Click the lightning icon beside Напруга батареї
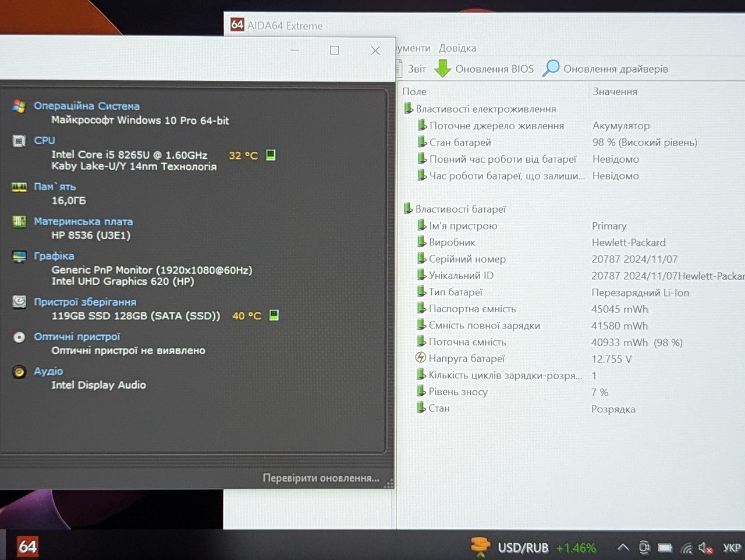The image size is (745, 560). tap(421, 358)
